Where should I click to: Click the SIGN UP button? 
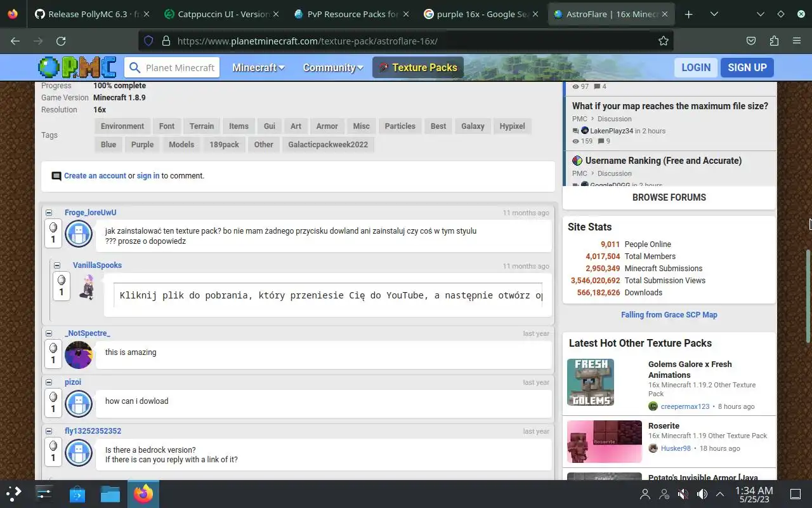(x=747, y=67)
